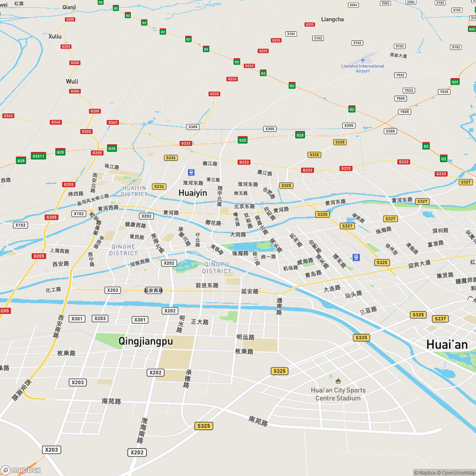Viewport: 476px width, 476px height.
Task: Select the train station icon near 迎宾大道
Action: click(356, 258)
